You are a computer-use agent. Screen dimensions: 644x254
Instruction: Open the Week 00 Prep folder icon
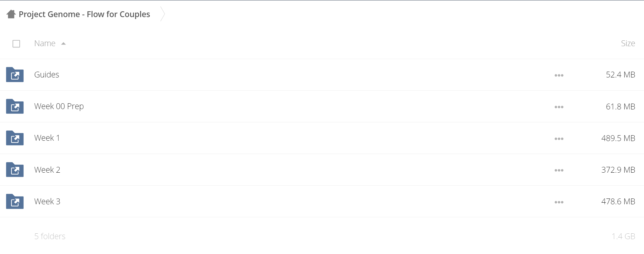[15, 106]
